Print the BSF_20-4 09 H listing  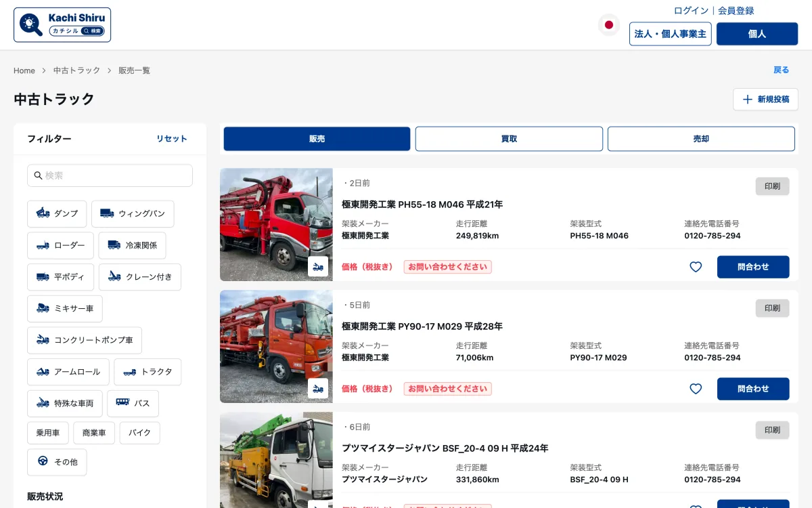(772, 430)
